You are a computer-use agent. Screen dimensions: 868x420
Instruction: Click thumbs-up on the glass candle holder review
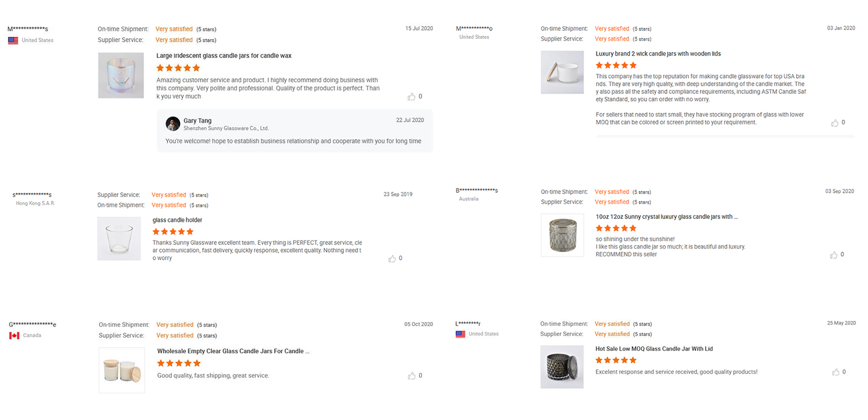tap(392, 258)
